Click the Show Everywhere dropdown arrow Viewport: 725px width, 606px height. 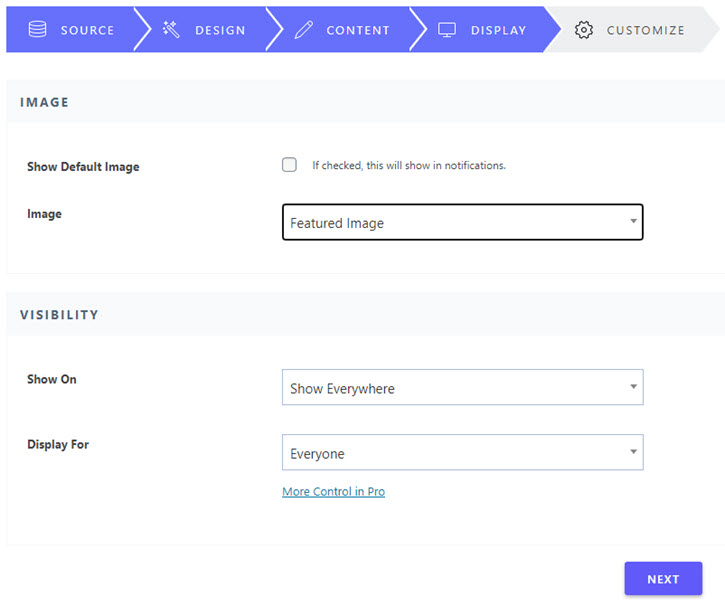click(633, 386)
